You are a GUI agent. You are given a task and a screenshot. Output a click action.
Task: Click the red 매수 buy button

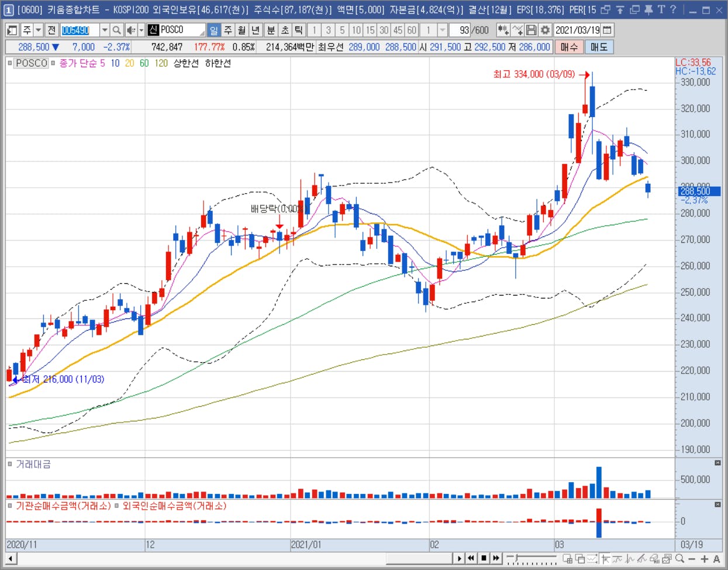click(569, 47)
